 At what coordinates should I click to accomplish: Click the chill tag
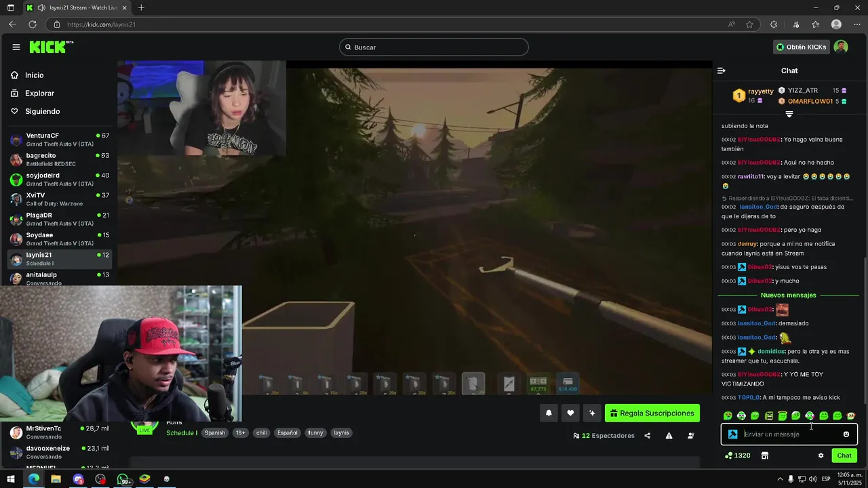261,433
